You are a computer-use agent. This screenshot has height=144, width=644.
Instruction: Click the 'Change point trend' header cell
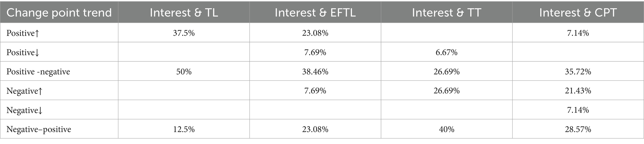click(59, 13)
